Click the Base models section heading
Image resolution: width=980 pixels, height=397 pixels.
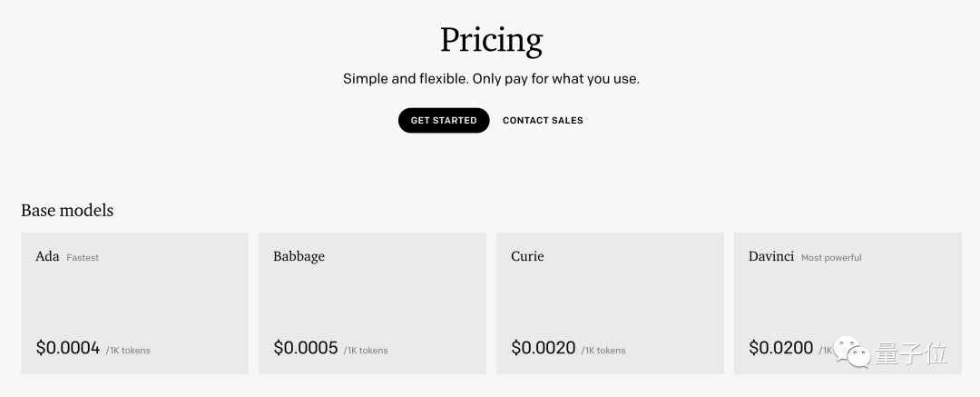tap(67, 211)
